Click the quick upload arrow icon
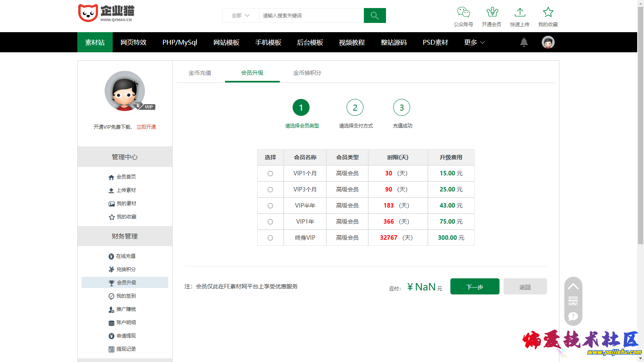644x362 pixels. [520, 12]
